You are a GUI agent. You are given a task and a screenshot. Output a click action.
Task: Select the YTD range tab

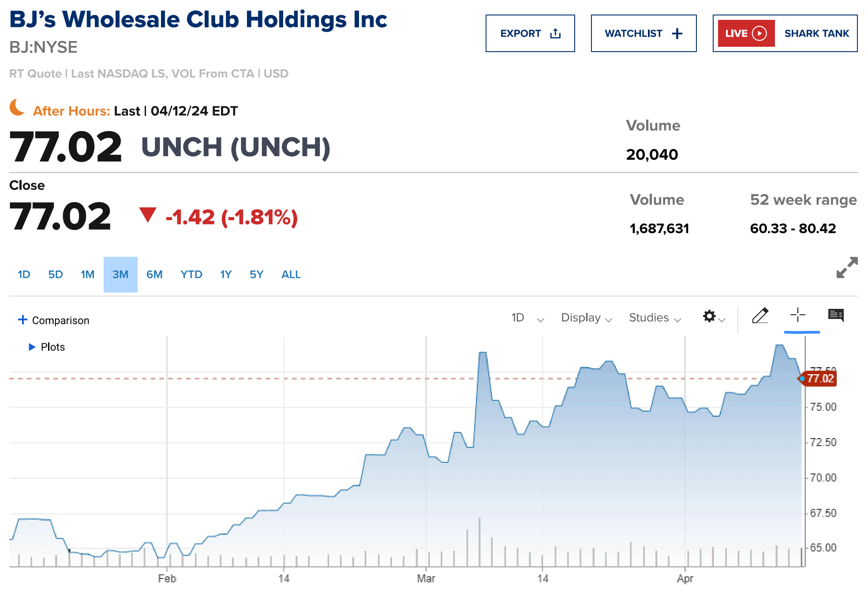pos(191,274)
